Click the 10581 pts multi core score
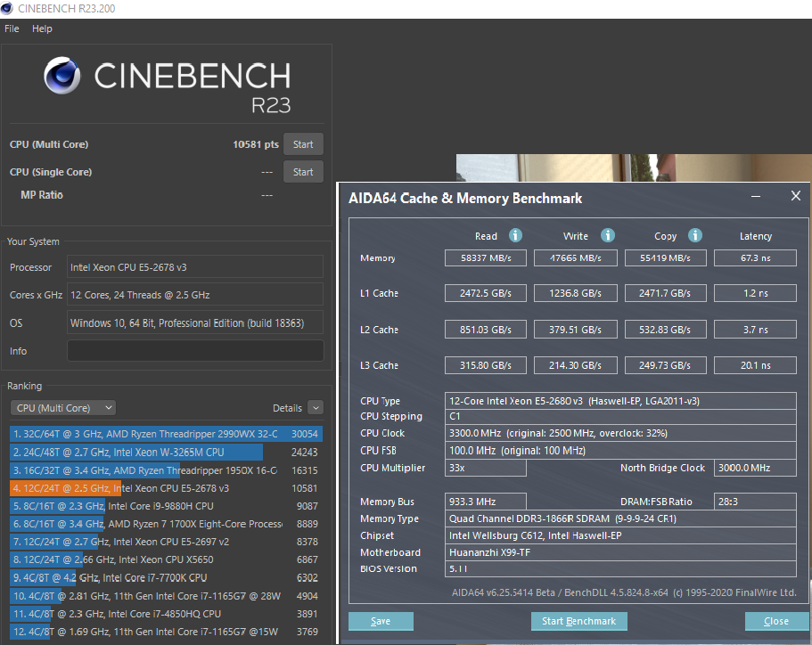This screenshot has height=645, width=812. point(256,144)
